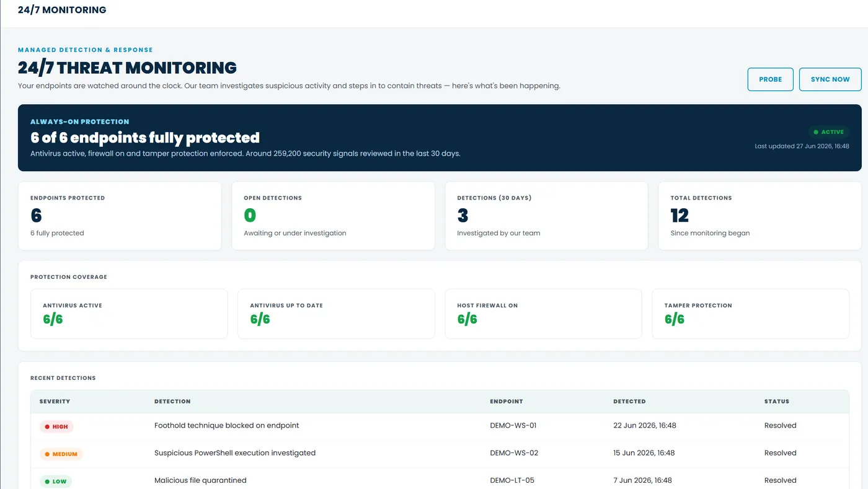Click Resolved status for DEMO-WS-01 row

click(780, 426)
